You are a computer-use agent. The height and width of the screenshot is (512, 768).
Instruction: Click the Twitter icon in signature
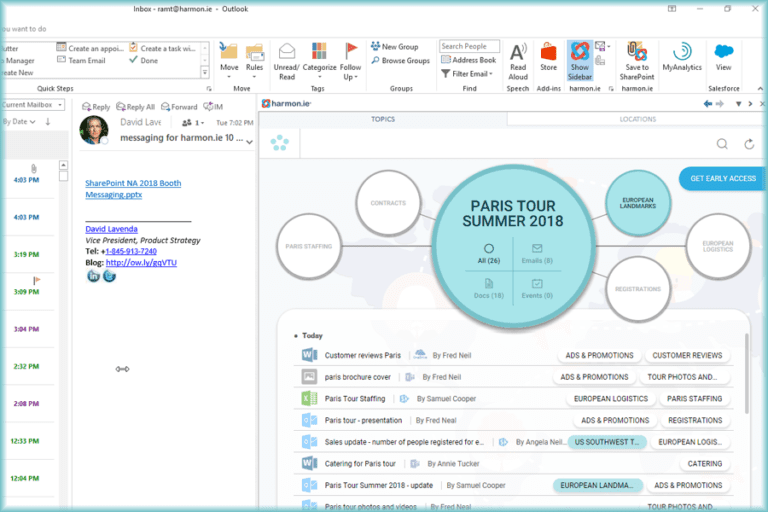pyautogui.click(x=109, y=276)
